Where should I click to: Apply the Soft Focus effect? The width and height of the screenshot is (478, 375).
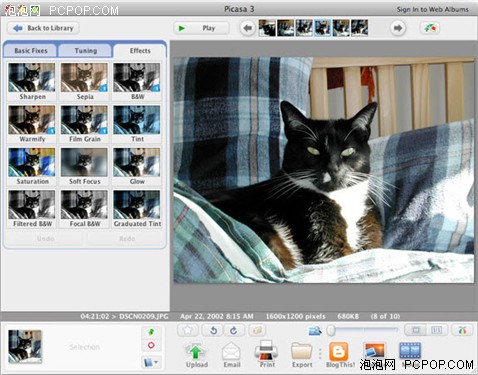(84, 166)
